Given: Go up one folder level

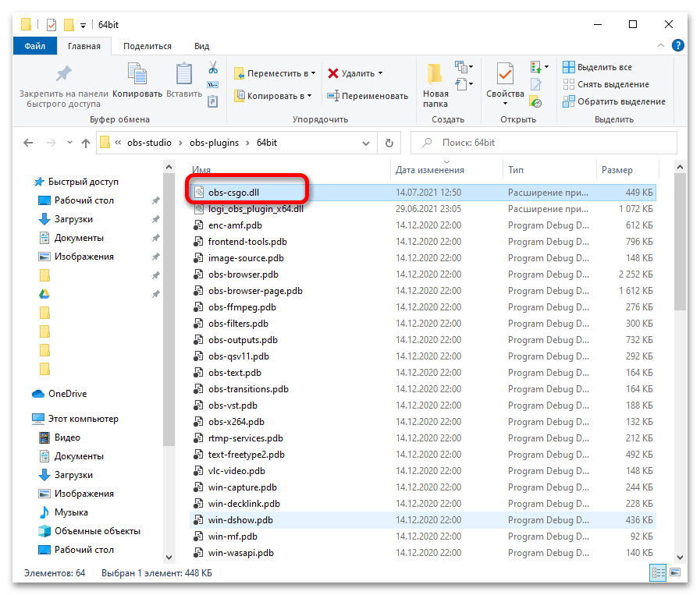Looking at the screenshot, I should coord(86,143).
